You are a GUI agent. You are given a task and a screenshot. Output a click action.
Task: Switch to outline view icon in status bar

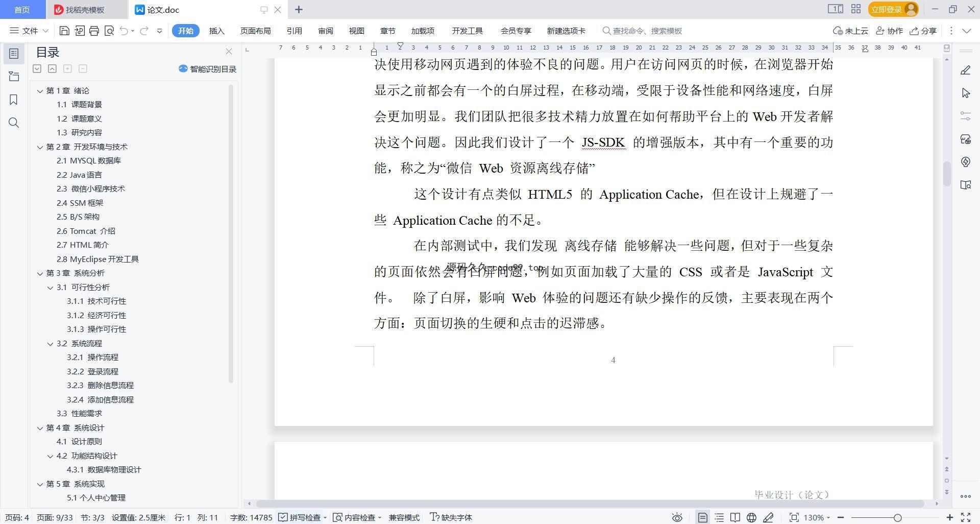point(719,517)
